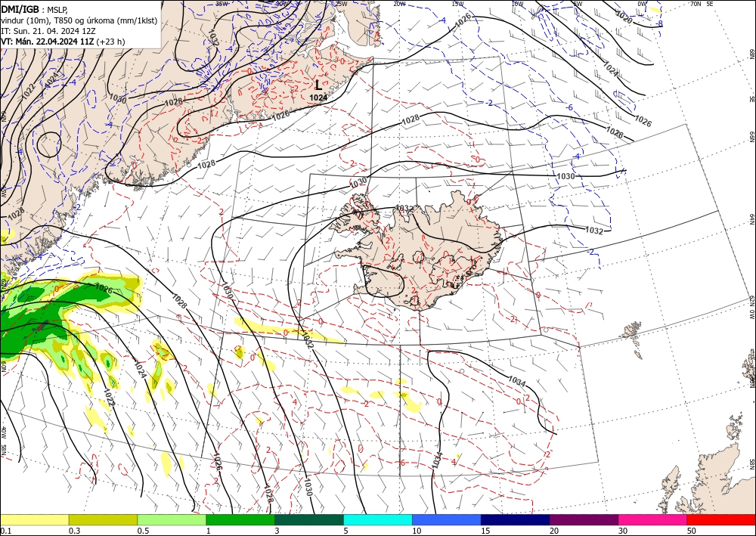Image resolution: width=756 pixels, height=536 pixels.
Task: Click the '25W' longitude label at top
Action: [x=341, y=4]
